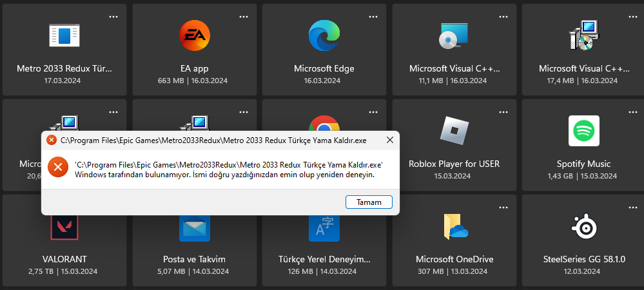This screenshot has height=290, width=644.
Task: Select the 'Microsoft OneDrive' label
Action: coord(454,259)
